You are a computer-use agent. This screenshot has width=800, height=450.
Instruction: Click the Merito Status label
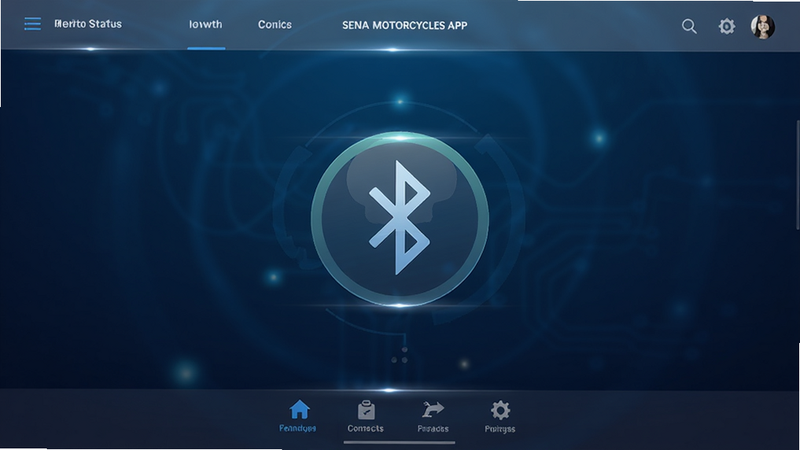88,24
